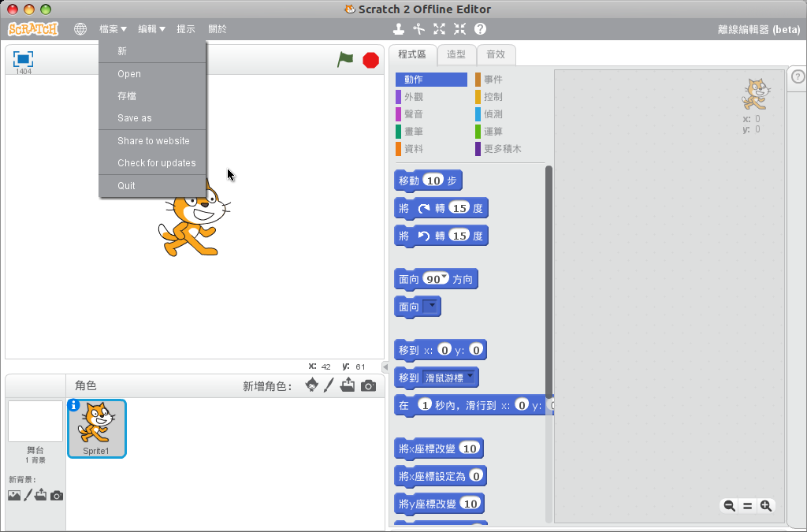Select the Shrink sprite tool
The width and height of the screenshot is (807, 532).
coord(459,29)
